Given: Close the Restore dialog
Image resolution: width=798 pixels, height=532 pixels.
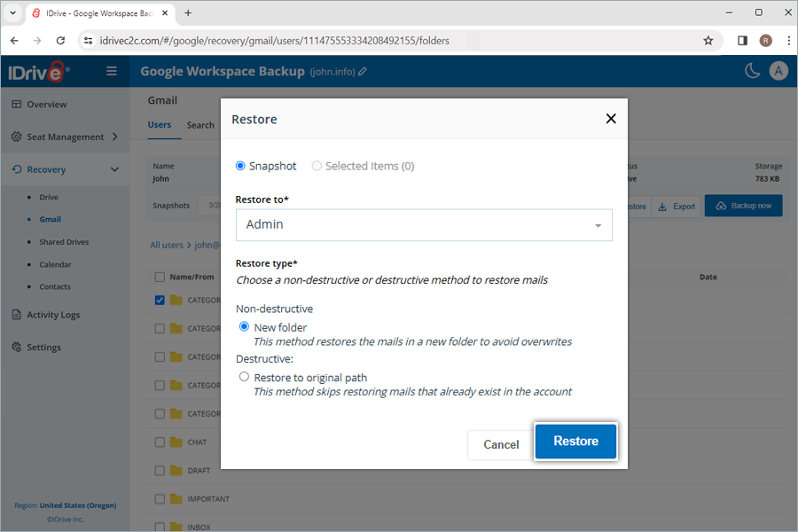Looking at the screenshot, I should click(x=610, y=119).
